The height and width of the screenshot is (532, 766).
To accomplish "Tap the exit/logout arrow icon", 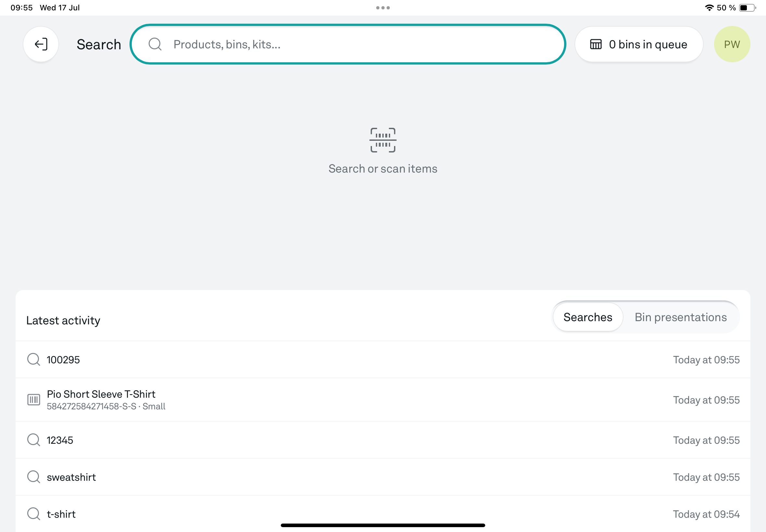I will [41, 44].
